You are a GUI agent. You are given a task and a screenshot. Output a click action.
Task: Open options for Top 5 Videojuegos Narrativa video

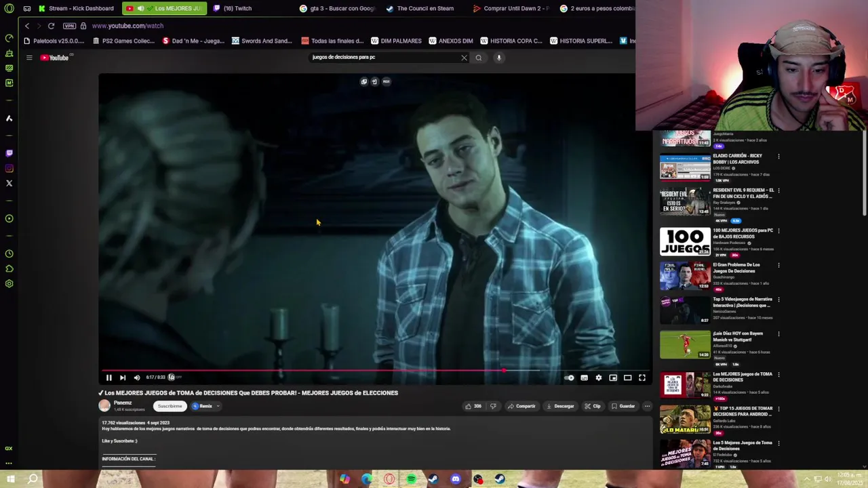pos(778,300)
